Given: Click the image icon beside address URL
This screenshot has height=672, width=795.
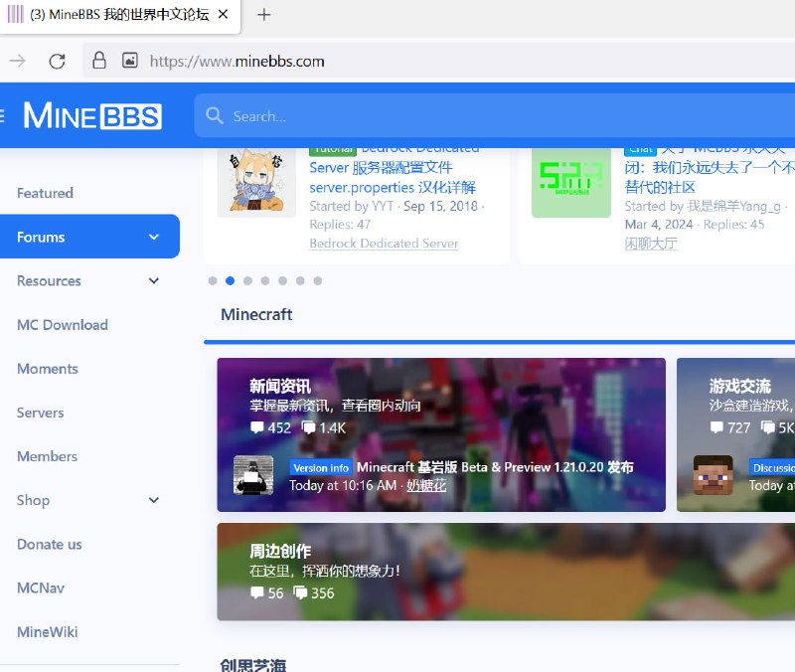Looking at the screenshot, I should [130, 61].
